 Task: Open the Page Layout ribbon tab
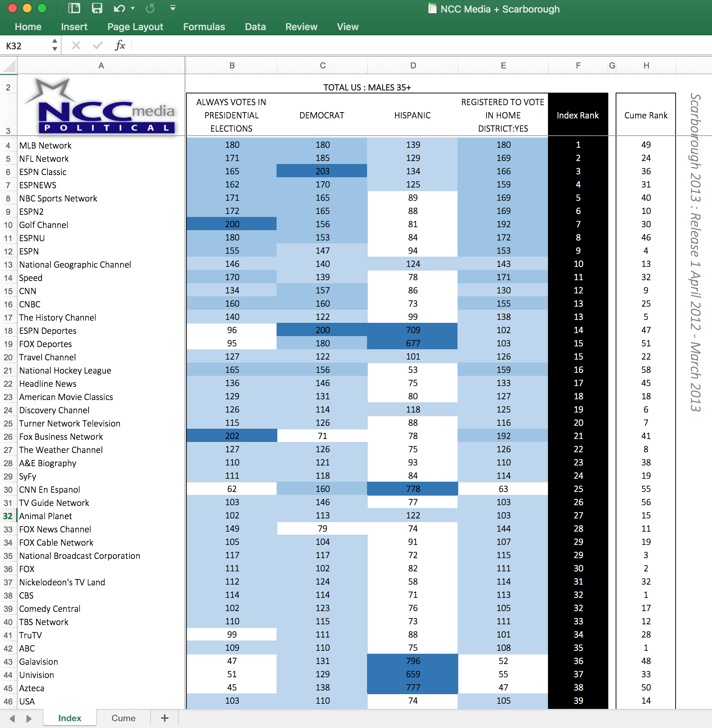point(135,27)
